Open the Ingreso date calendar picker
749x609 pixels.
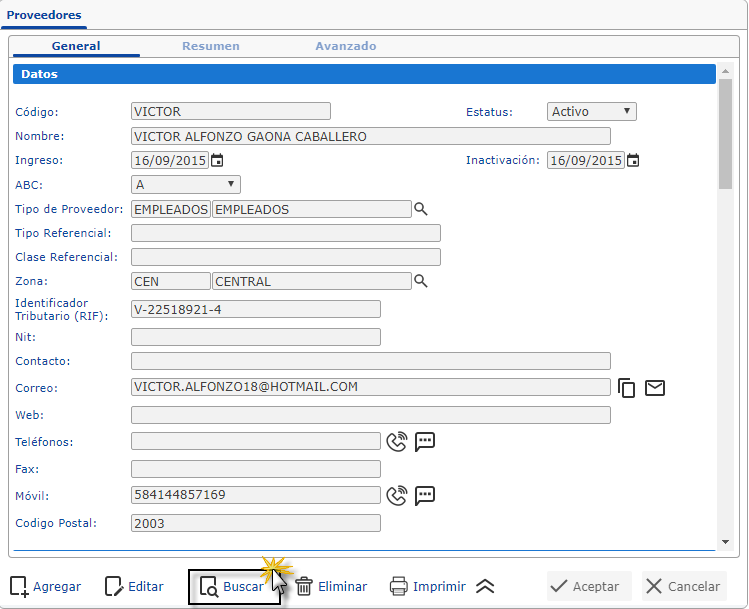pyautogui.click(x=217, y=160)
